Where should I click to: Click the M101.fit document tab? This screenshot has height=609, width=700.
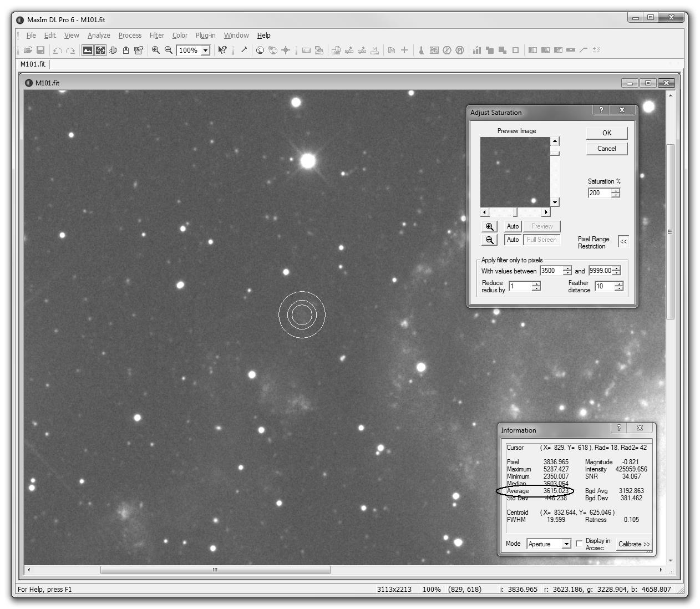[x=33, y=64]
